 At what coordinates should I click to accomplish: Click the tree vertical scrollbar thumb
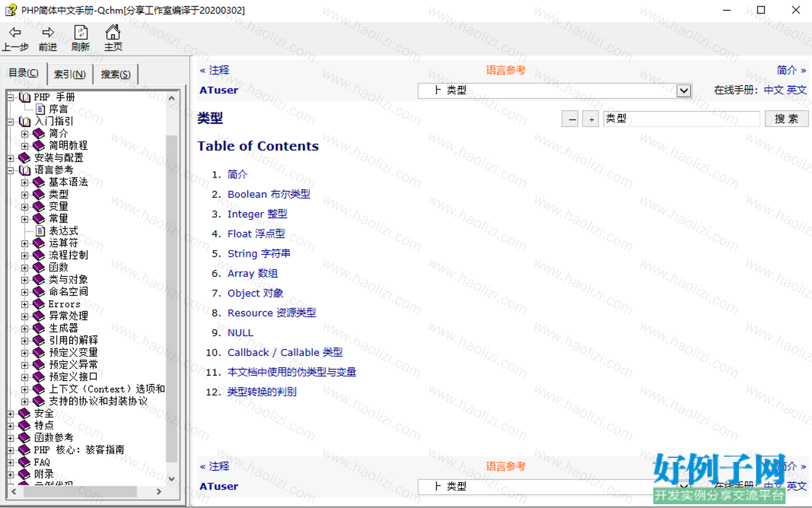tap(172, 298)
